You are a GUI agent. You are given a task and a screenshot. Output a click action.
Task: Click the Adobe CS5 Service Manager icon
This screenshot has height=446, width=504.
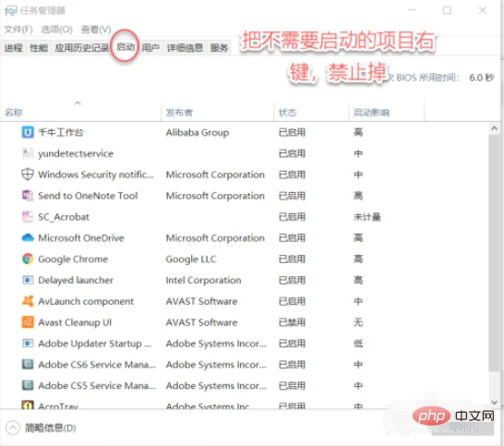click(28, 386)
